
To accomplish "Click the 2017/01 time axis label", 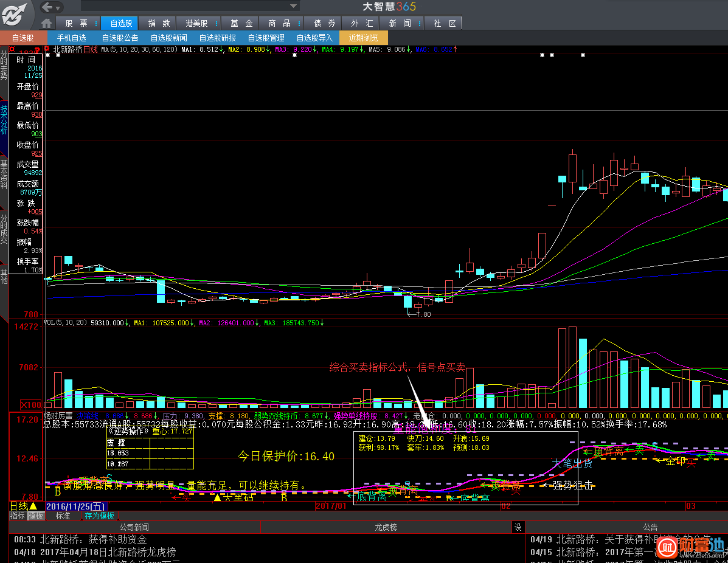I will 331,506.
